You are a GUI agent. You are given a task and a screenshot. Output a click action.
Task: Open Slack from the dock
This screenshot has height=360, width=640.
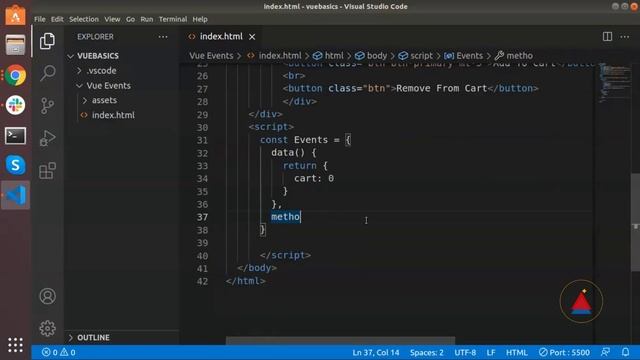pyautogui.click(x=16, y=105)
